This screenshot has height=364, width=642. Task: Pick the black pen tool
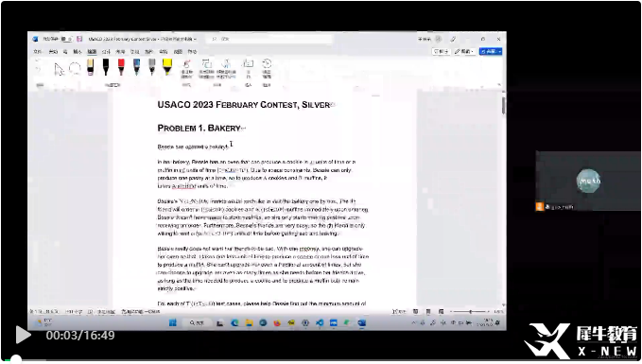[x=106, y=67]
